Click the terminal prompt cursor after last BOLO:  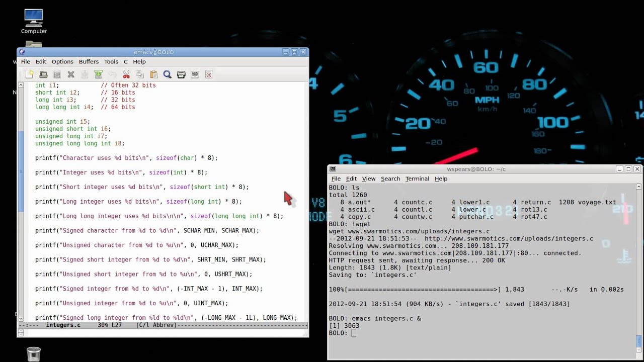click(x=354, y=333)
